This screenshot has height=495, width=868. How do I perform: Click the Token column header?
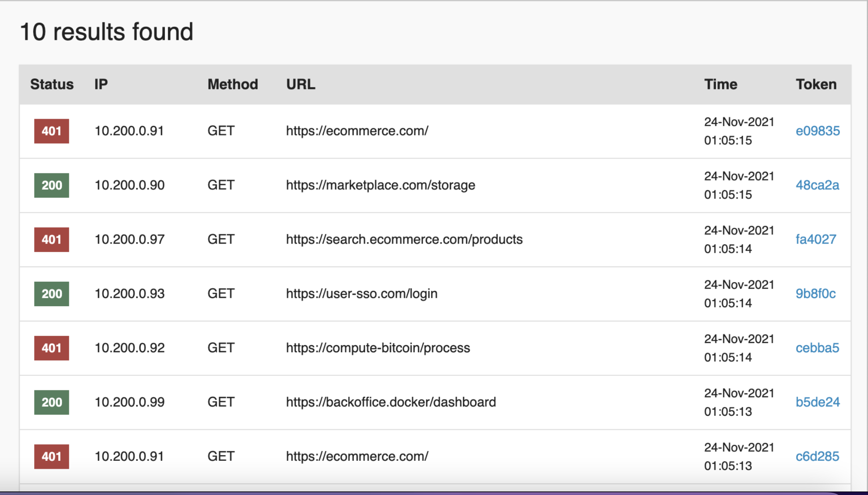click(x=816, y=84)
